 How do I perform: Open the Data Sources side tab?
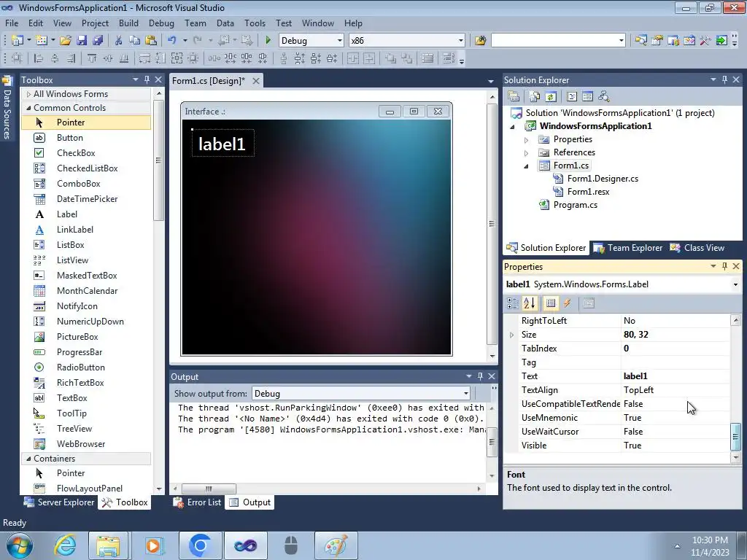(7, 107)
